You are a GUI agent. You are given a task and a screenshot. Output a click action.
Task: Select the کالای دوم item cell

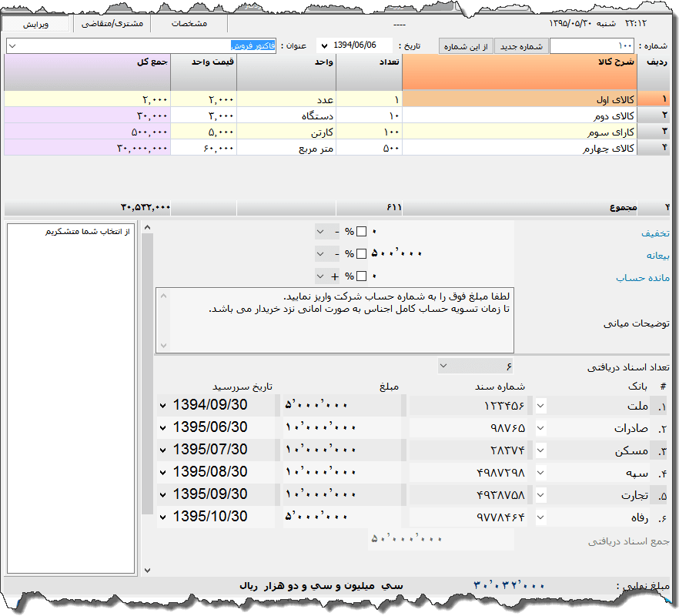coord(523,115)
